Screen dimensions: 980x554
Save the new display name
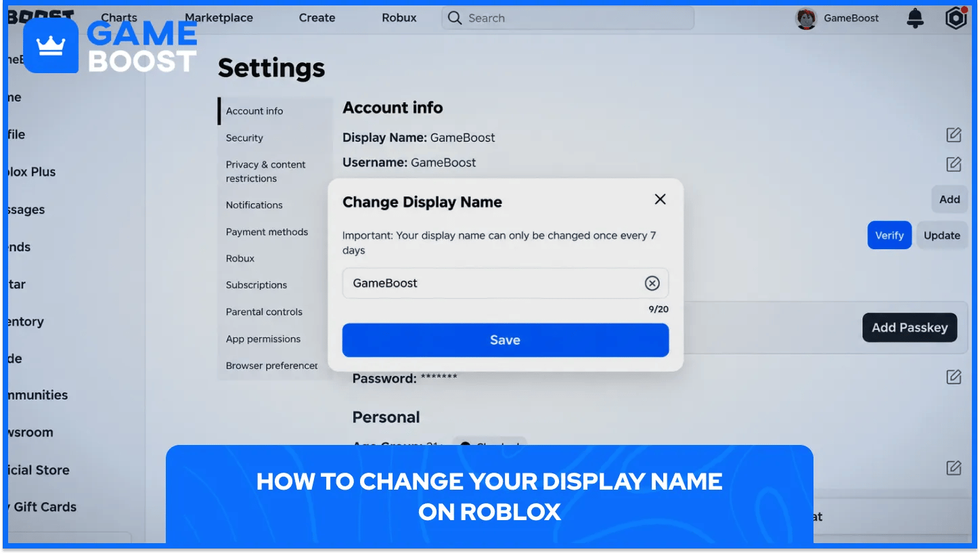505,340
